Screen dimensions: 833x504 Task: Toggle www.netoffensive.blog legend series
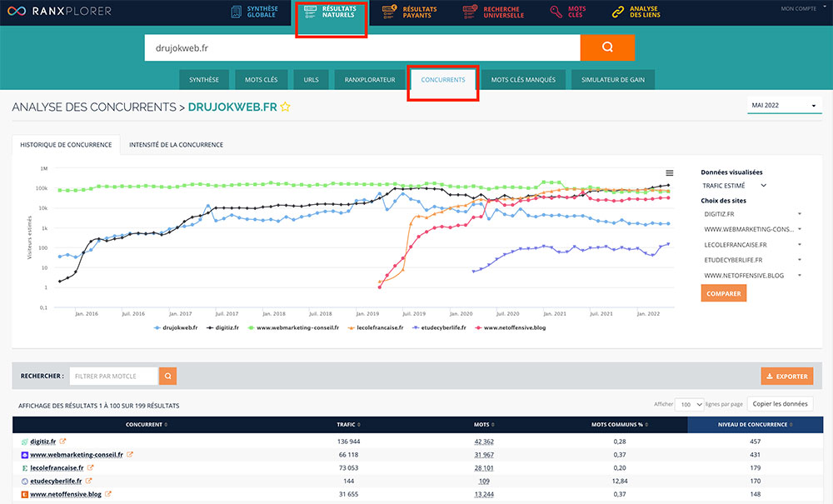tap(511, 327)
